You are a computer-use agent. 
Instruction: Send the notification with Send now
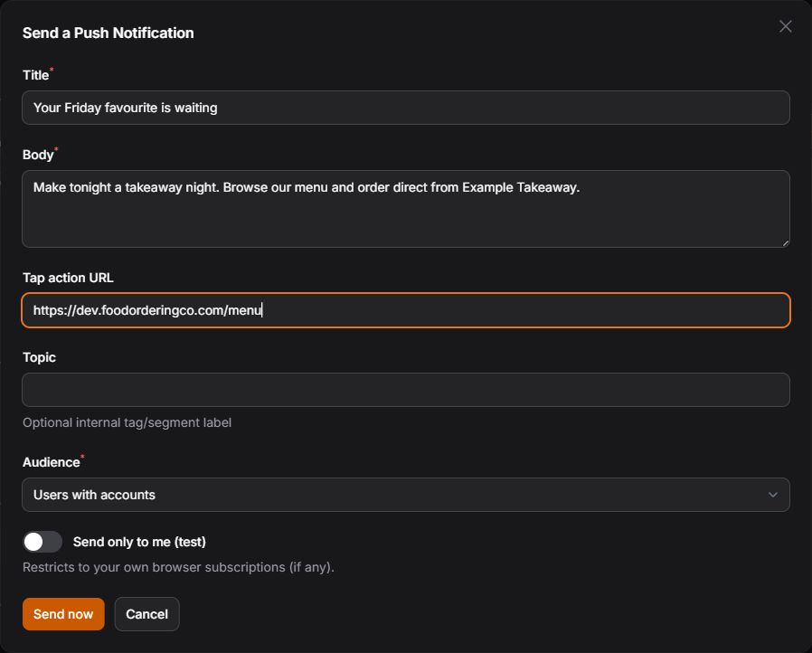tap(63, 614)
